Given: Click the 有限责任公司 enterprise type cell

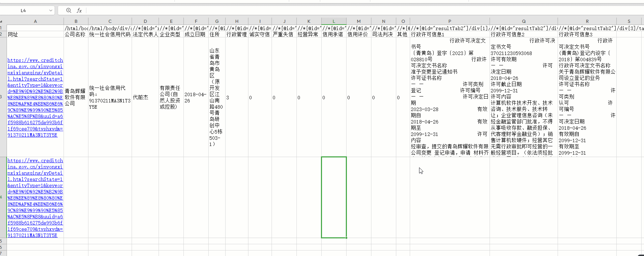Looking at the screenshot, I should [171, 98].
